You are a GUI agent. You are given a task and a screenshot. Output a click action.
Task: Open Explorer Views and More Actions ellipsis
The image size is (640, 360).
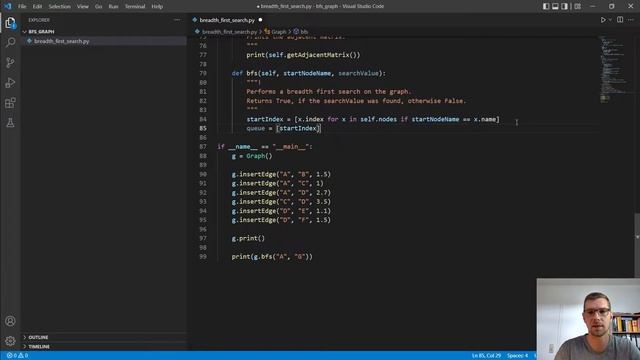tap(177, 20)
